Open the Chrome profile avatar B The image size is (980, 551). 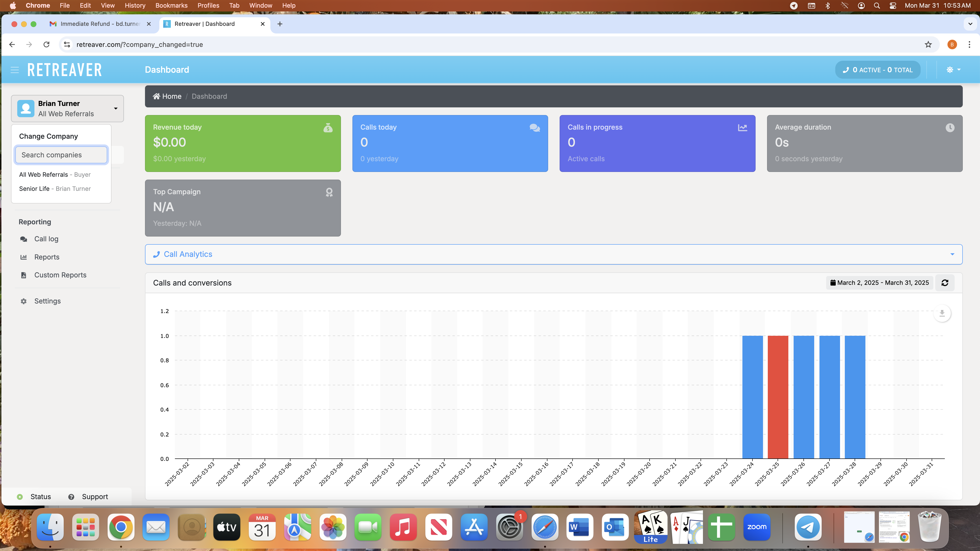click(x=952, y=44)
